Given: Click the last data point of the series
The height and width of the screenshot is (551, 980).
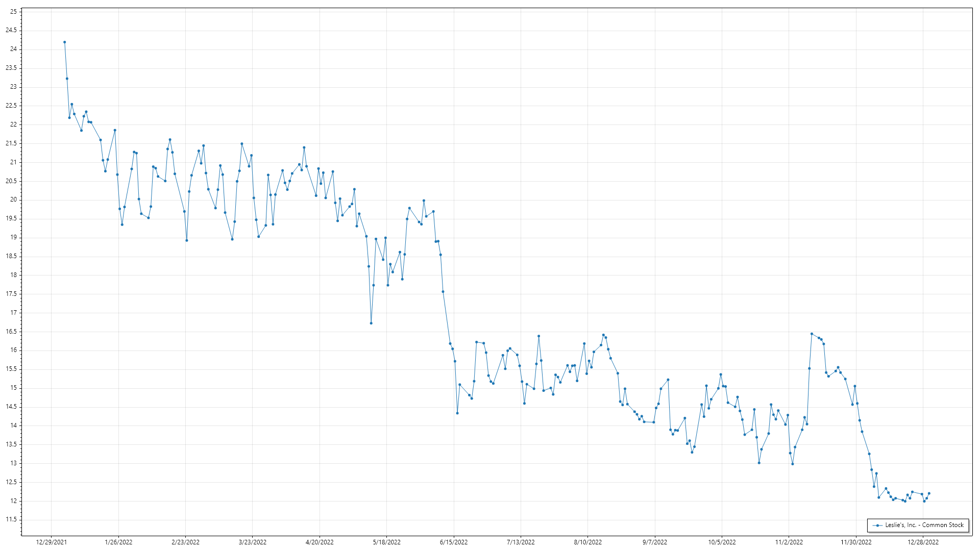Looking at the screenshot, I should click(x=929, y=493).
